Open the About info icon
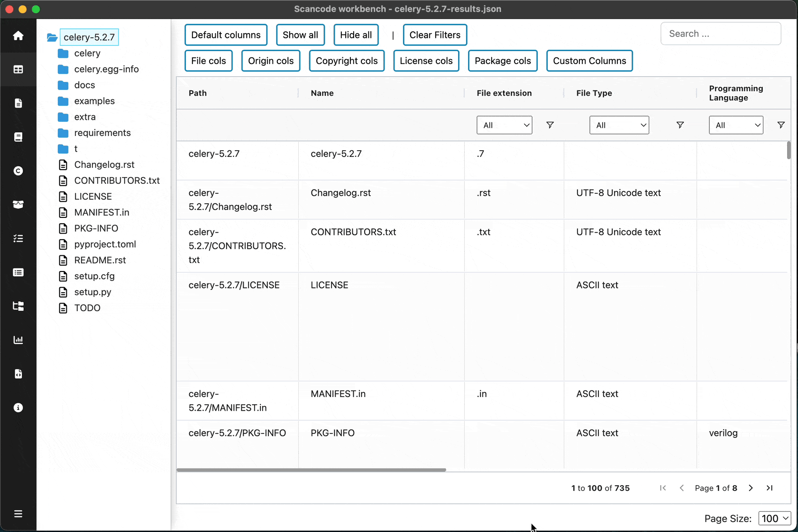798x532 pixels. coord(18,407)
